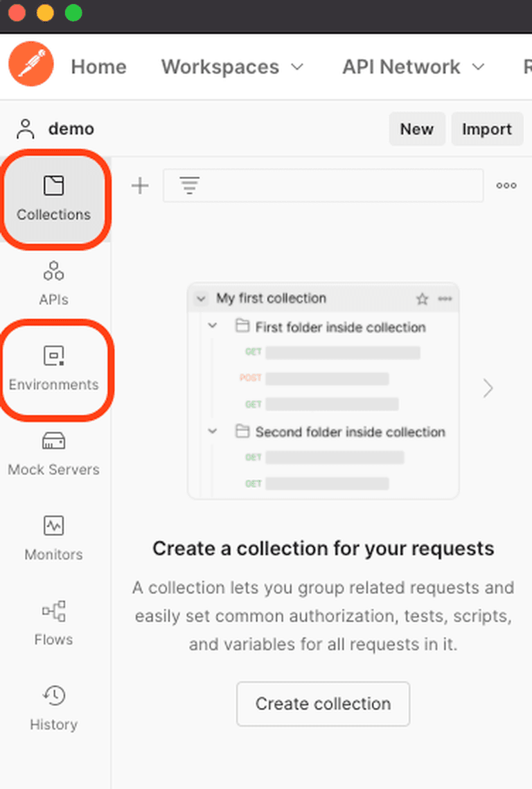Click inside the collections filter field
This screenshot has width=532, height=789.
pos(323,186)
